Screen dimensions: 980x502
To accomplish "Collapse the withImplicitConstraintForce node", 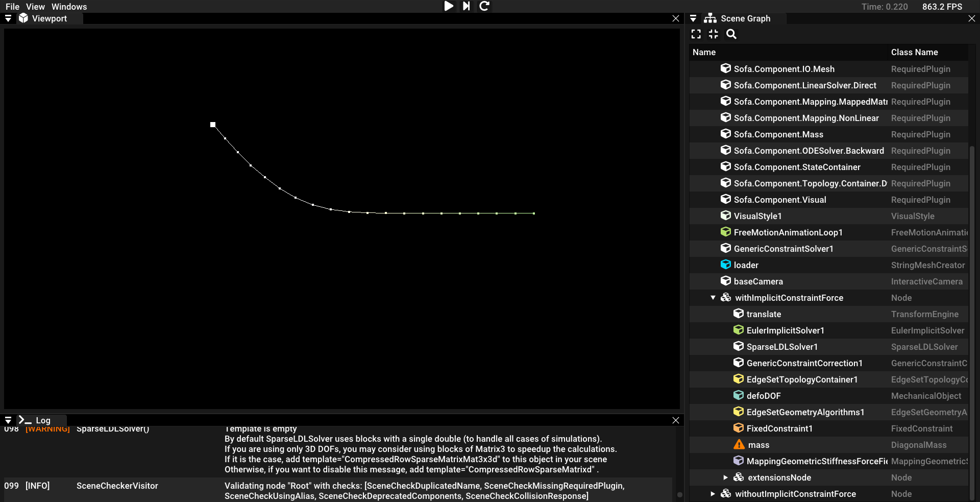I will point(713,298).
